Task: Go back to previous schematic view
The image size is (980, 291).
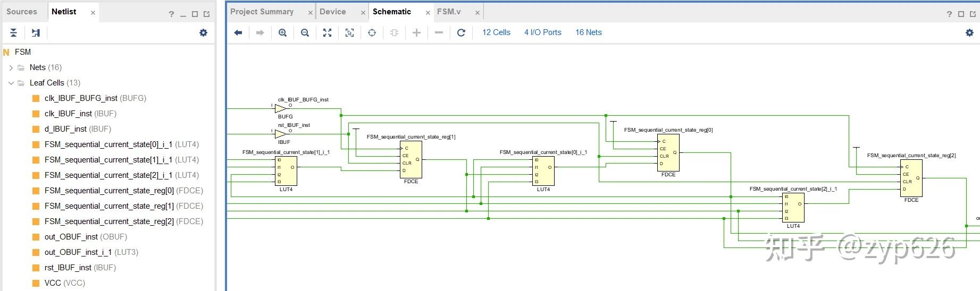Action: click(238, 33)
